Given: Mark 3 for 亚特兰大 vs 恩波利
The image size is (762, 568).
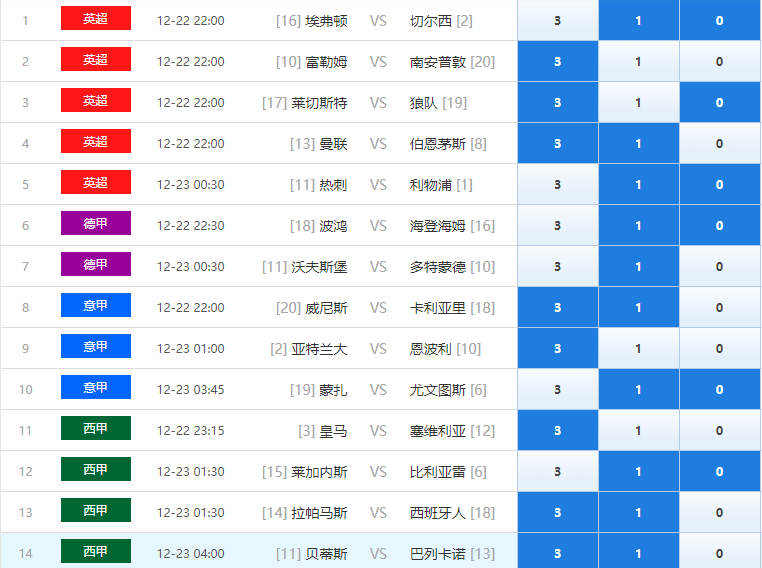Looking at the screenshot, I should point(558,348).
